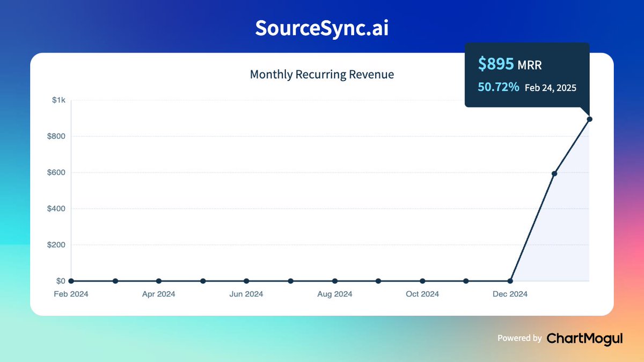
Task: Open the ChartMogul logo link
Action: coord(585,338)
